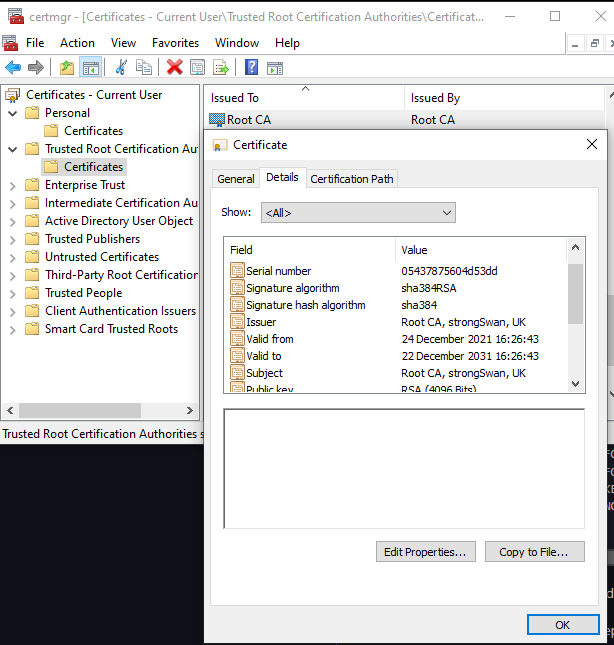Click the Cut scissors toolbar icon
Viewport: 614px width, 645px height.
[121, 67]
